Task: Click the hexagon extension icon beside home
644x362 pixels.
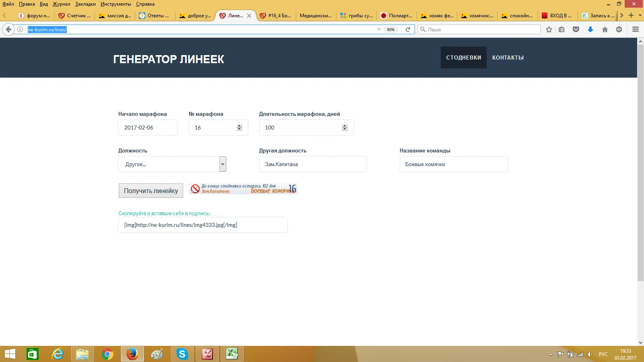Action: click(x=619, y=29)
